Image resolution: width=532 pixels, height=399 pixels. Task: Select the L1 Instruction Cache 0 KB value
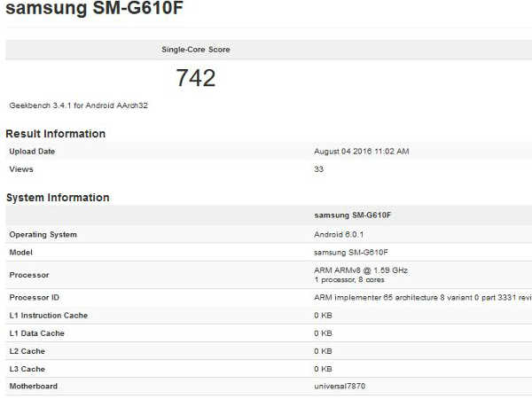tap(323, 316)
